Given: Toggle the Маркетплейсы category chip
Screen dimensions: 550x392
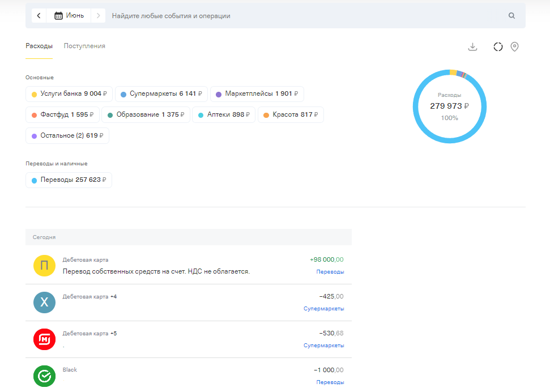Looking at the screenshot, I should 257,94.
